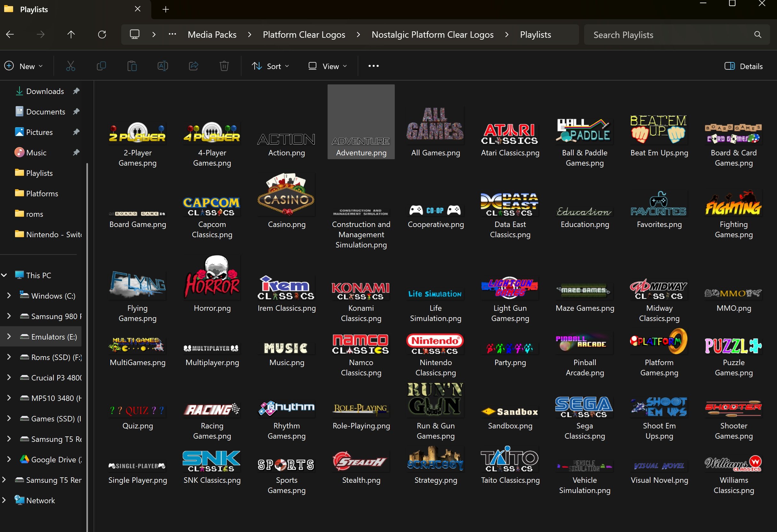The width and height of the screenshot is (777, 532).
Task: Go to Platform Clear Logos breadcrumb
Action: coord(304,35)
